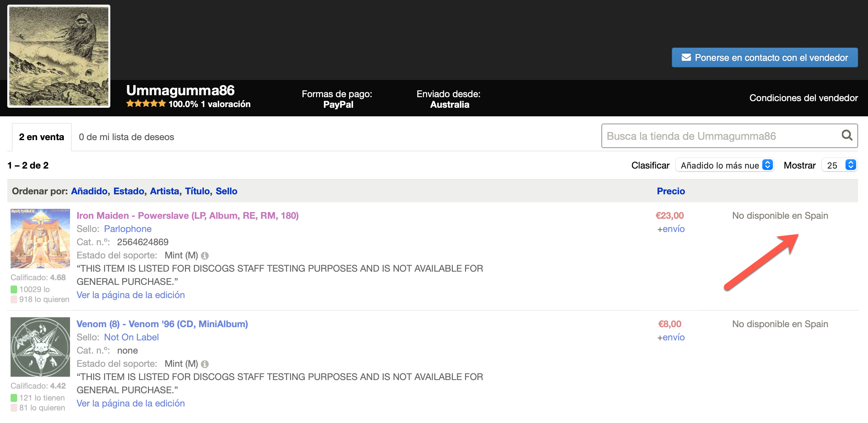Click info icon beside Powerslave Mint (M)
Image resolution: width=868 pixels, height=423 pixels.
coord(204,256)
